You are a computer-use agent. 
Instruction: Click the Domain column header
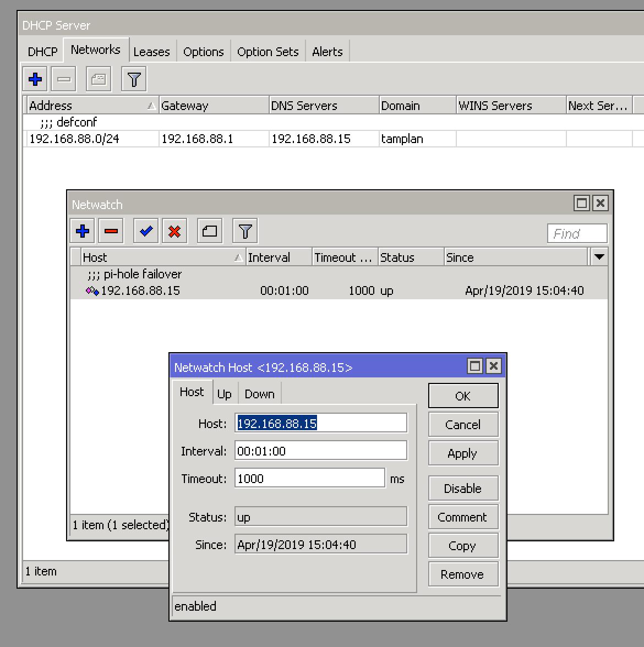418,106
